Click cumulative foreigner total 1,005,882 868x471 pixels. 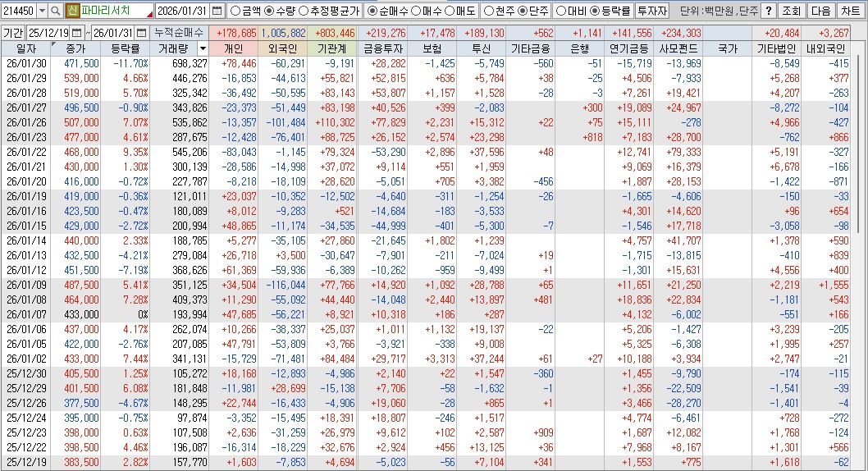[283, 33]
